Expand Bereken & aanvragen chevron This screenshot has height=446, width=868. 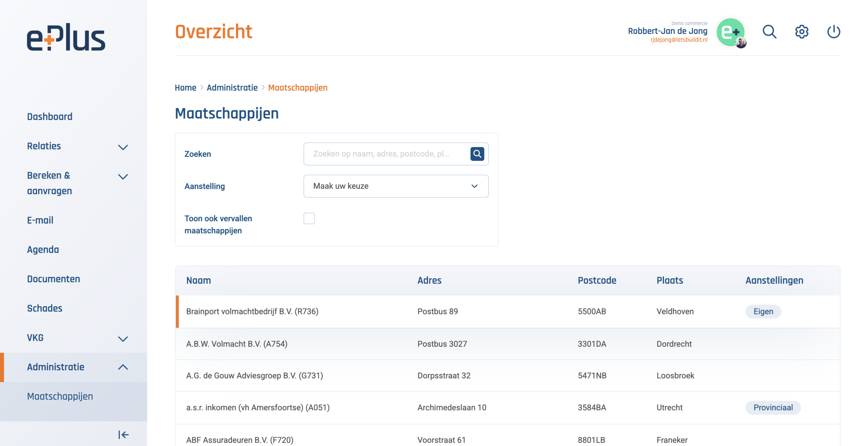(123, 176)
